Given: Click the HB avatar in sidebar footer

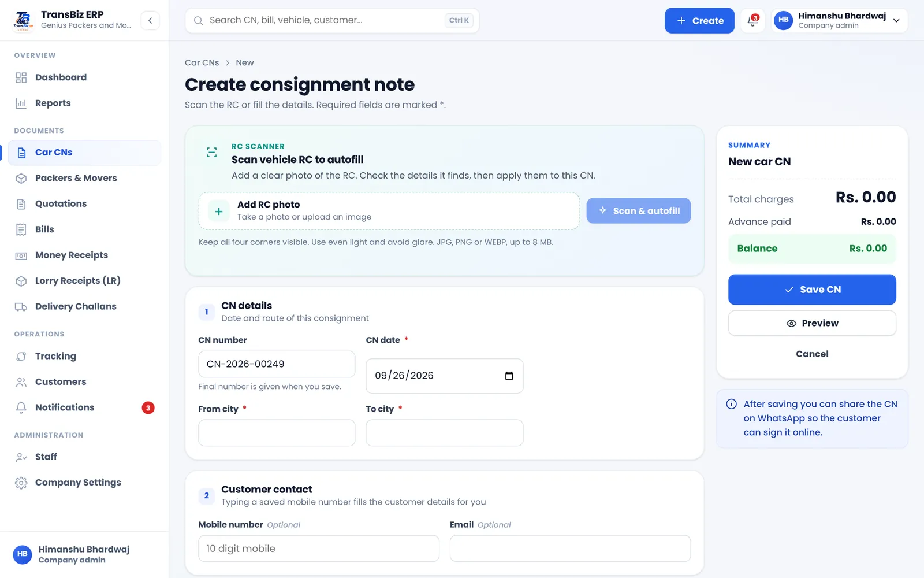Looking at the screenshot, I should 23,554.
